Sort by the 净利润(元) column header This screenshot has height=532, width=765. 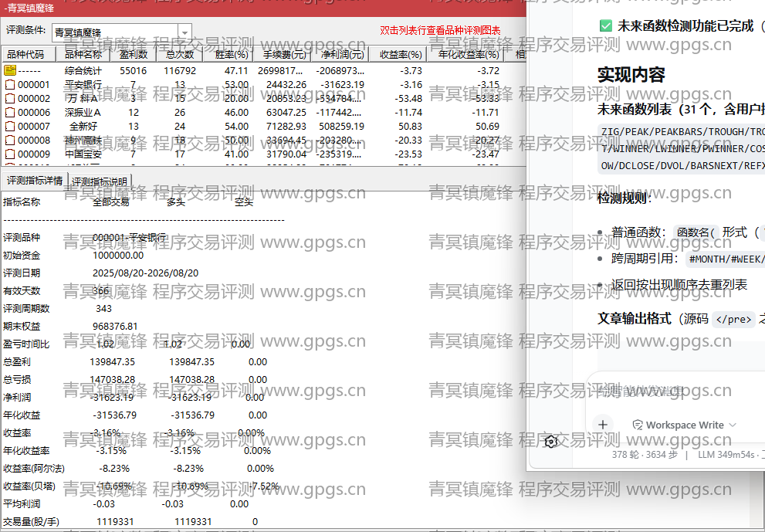pos(341,54)
